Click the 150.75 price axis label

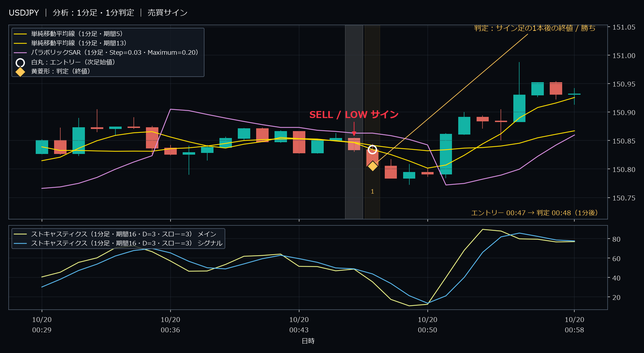tap(624, 198)
